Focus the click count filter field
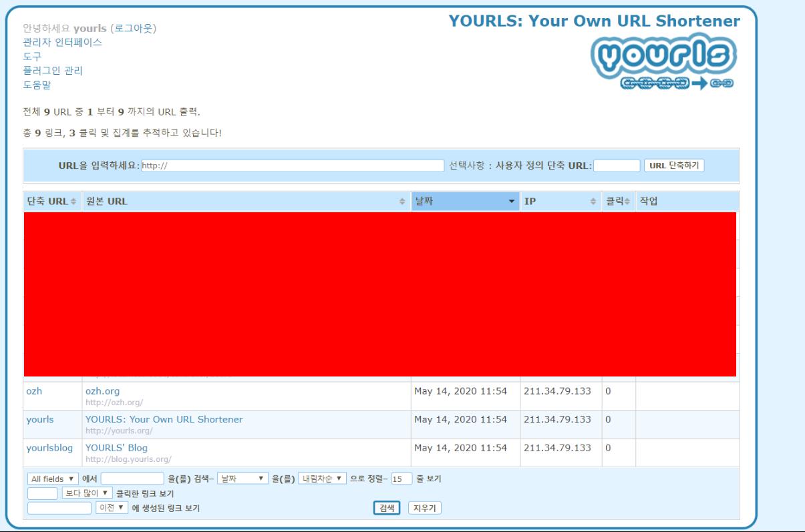This screenshot has width=805, height=532. tap(43, 493)
